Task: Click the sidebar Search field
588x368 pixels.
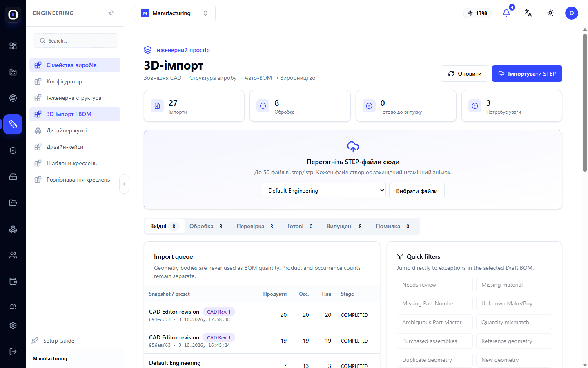Action: 75,40
